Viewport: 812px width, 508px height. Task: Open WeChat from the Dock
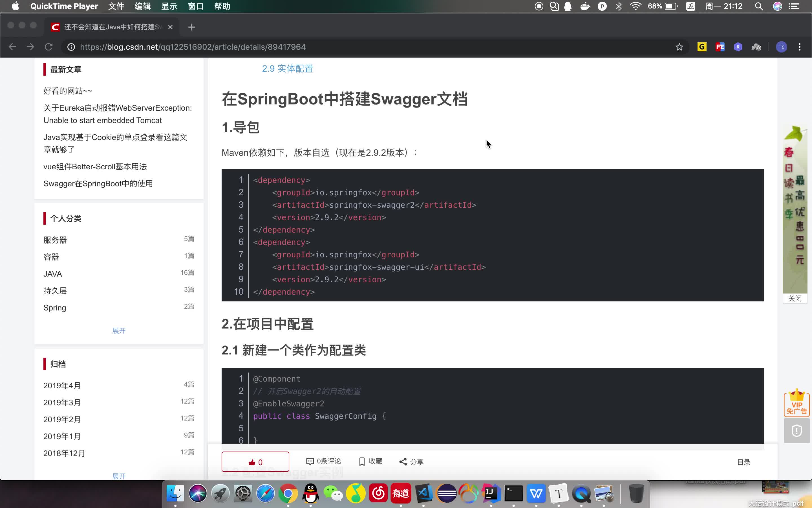tap(333, 493)
